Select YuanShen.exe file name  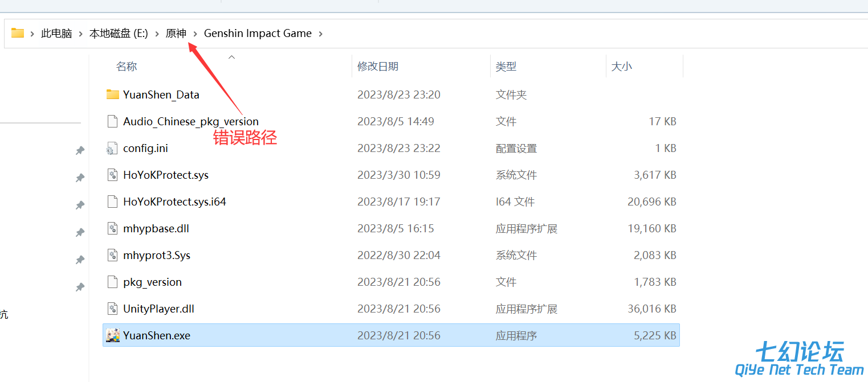pos(157,336)
